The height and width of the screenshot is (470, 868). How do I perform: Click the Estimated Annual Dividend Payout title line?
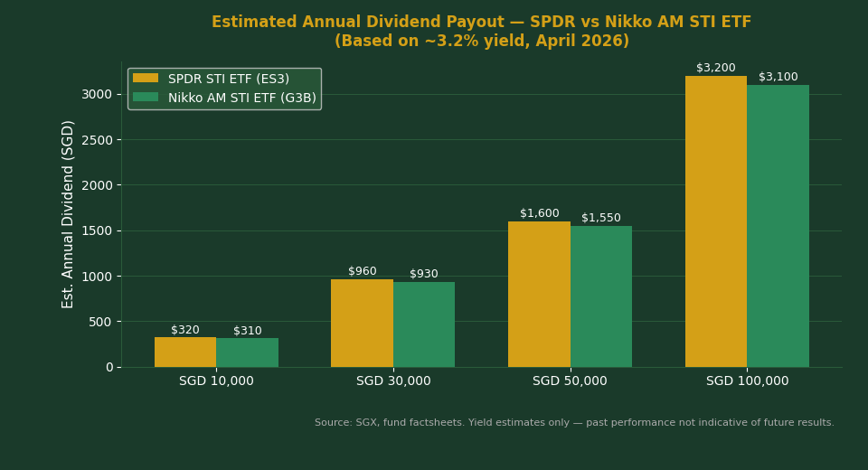point(482,22)
